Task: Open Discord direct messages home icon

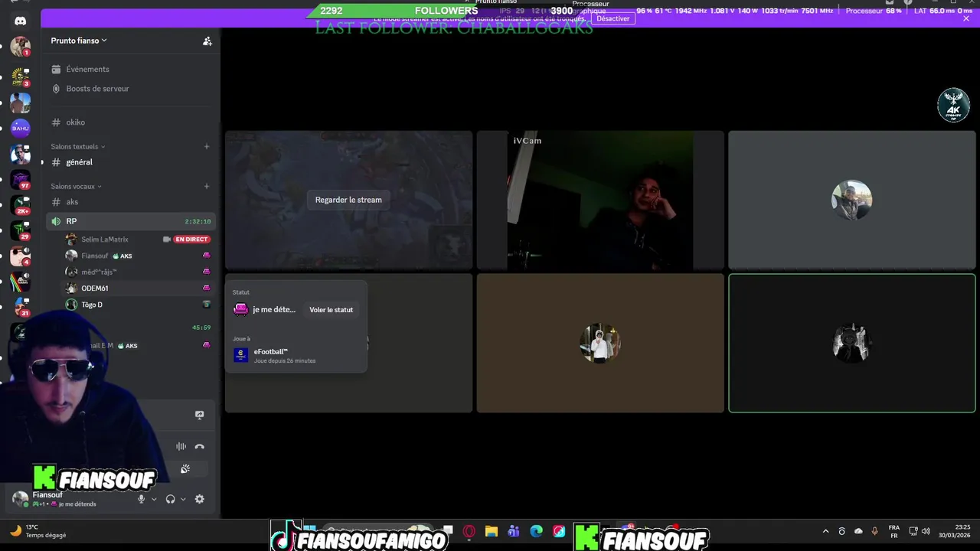Action: point(21,21)
